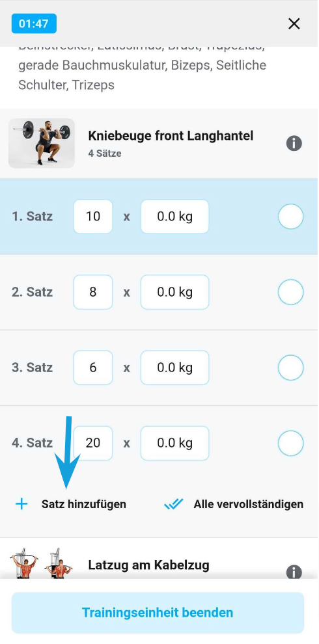319x644 pixels.
Task: Edit reps field of 1. Satz
Action: tap(93, 217)
